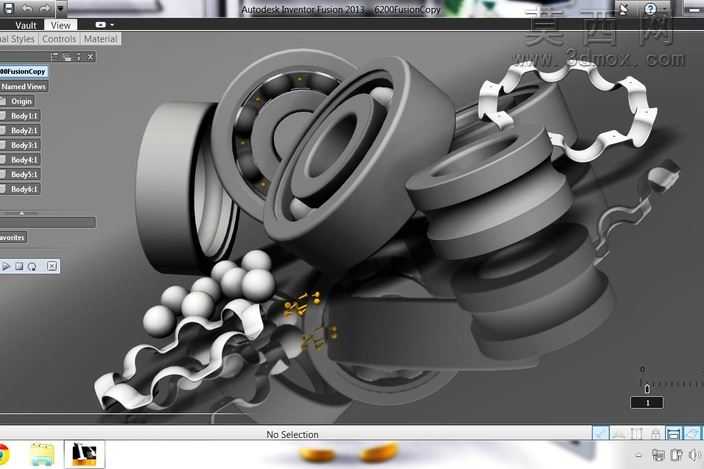Click the 'No Selection' status text
The image size is (704, 469).
[x=292, y=434]
